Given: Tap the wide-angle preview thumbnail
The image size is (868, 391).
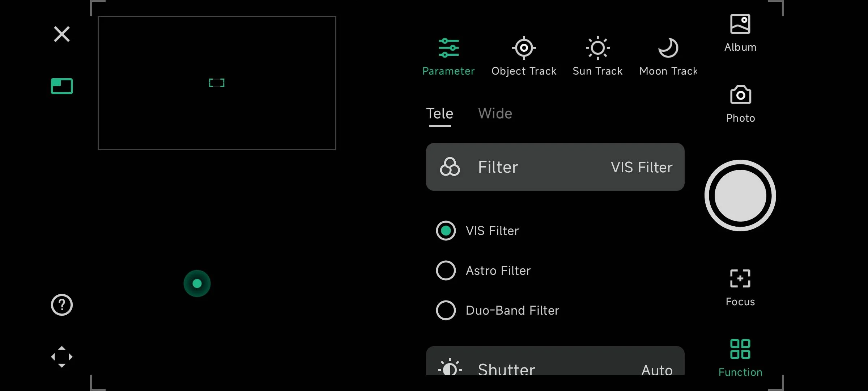Looking at the screenshot, I should 217,83.
